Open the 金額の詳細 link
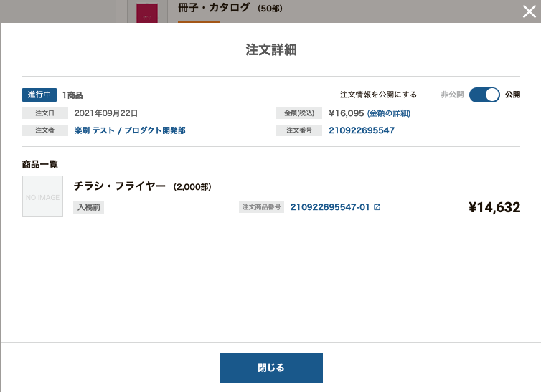 [x=388, y=113]
